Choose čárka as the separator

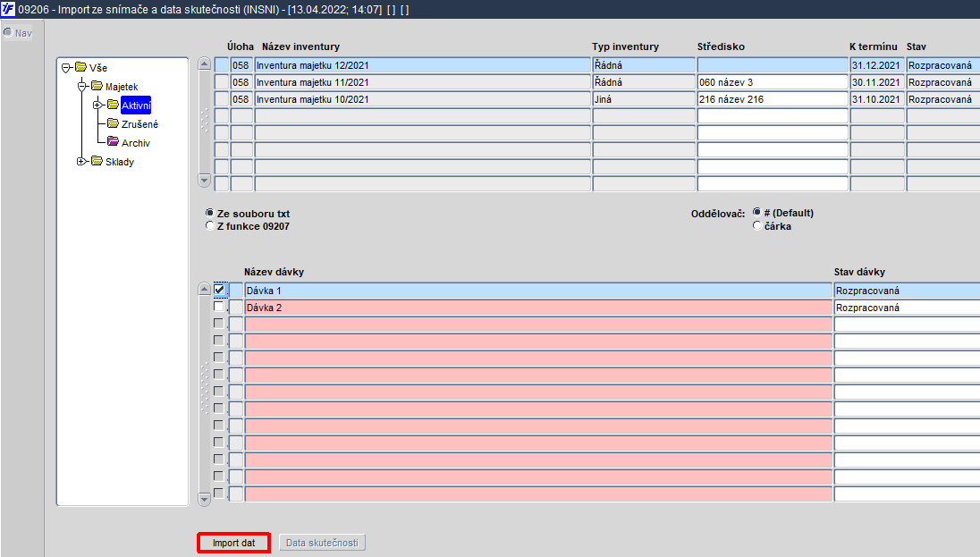pos(756,225)
